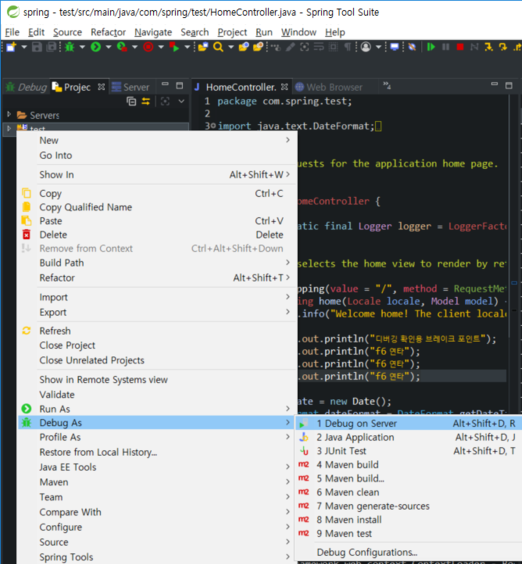Open the dropdown arrow beside the user profile icon
This screenshot has width=522, height=564.
click(378, 47)
